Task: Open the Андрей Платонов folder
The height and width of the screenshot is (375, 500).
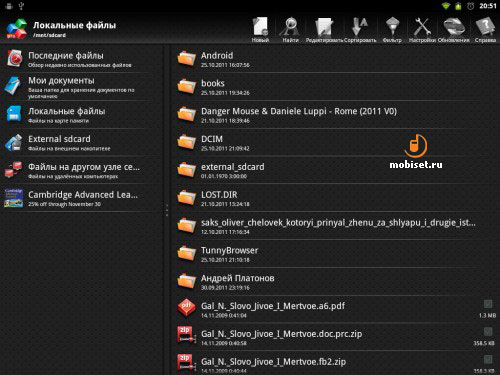Action: [x=335, y=281]
